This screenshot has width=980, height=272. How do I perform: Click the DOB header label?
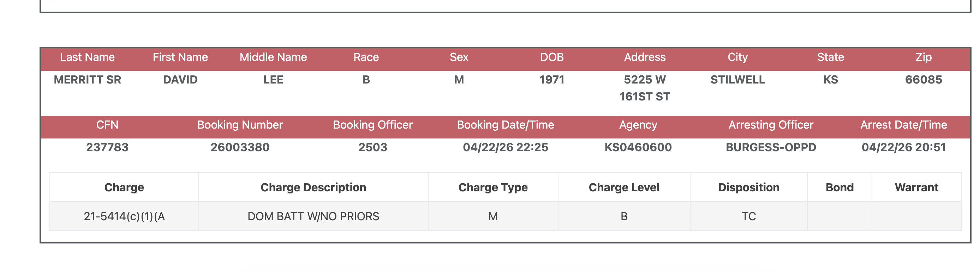(552, 57)
